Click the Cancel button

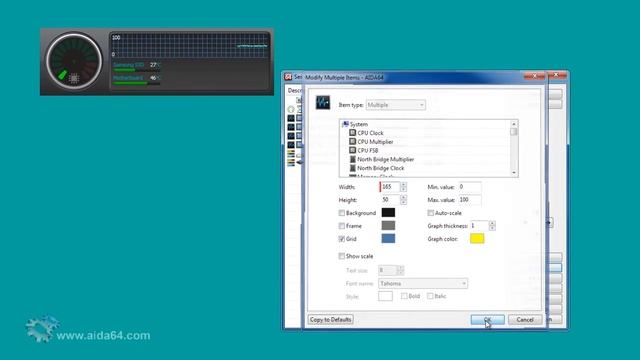click(x=525, y=320)
